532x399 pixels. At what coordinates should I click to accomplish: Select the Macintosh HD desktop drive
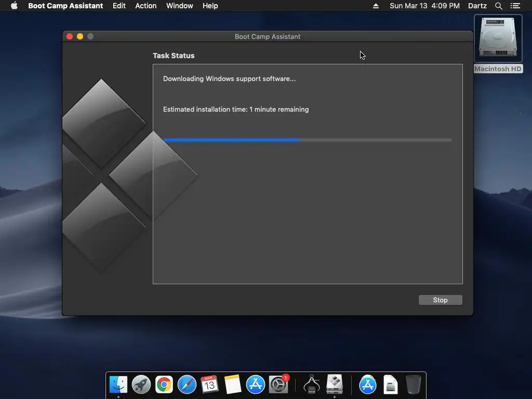pos(498,44)
